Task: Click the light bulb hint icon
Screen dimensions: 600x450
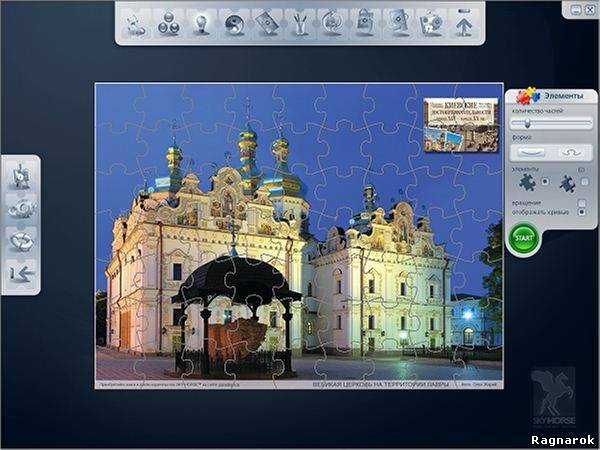Action: 202,23
